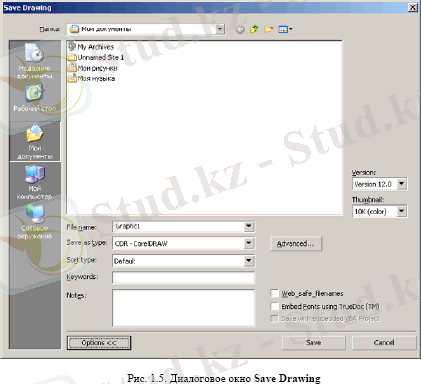Select the Unnamed Site 1 folder
This screenshot has width=421, height=384.
(x=96, y=57)
